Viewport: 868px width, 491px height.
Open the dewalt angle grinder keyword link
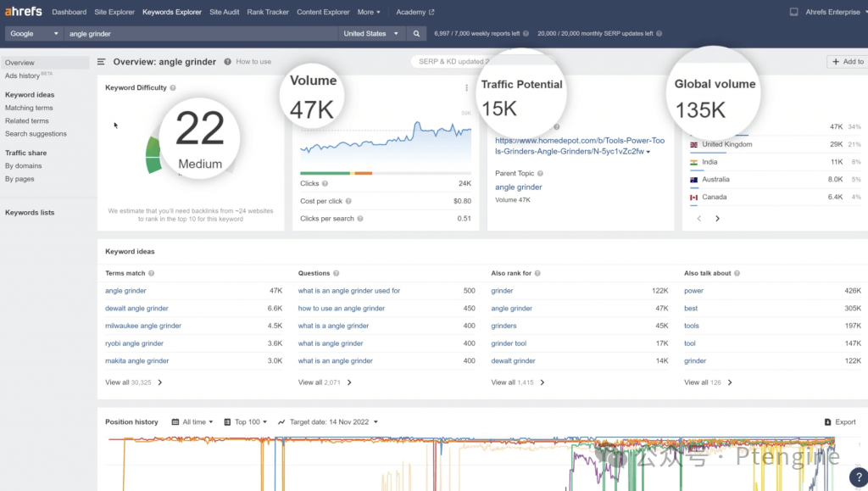pyautogui.click(x=136, y=309)
